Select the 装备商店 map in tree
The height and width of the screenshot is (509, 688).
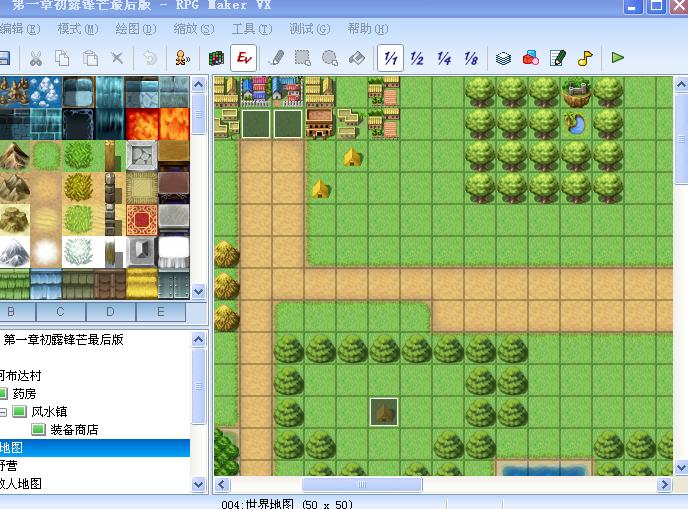74,430
